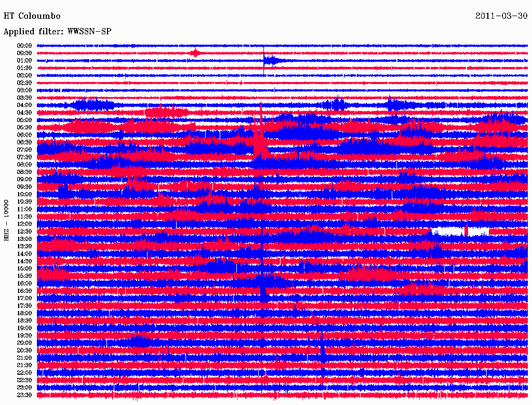Select the 03:00 time label
This screenshot has width=532, height=405.
pos(24,90)
